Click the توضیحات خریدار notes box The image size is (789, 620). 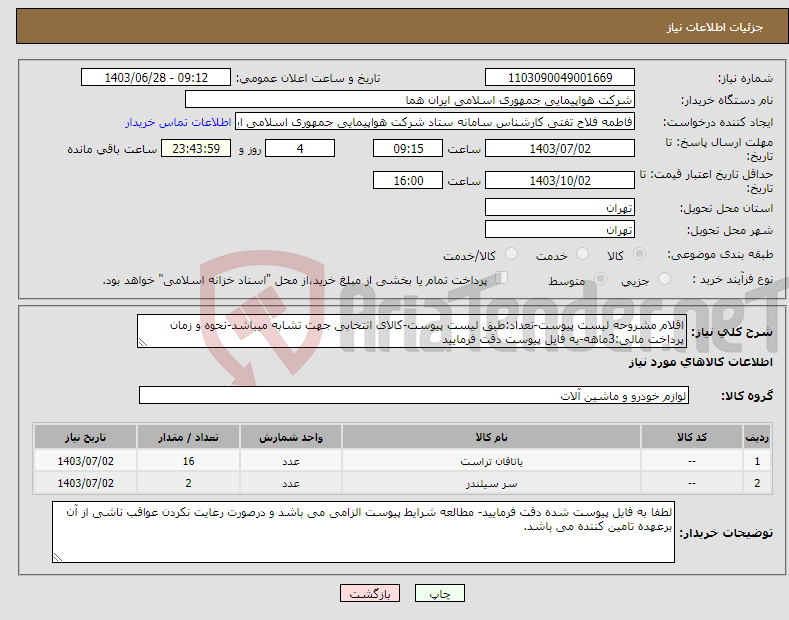tap(363, 532)
